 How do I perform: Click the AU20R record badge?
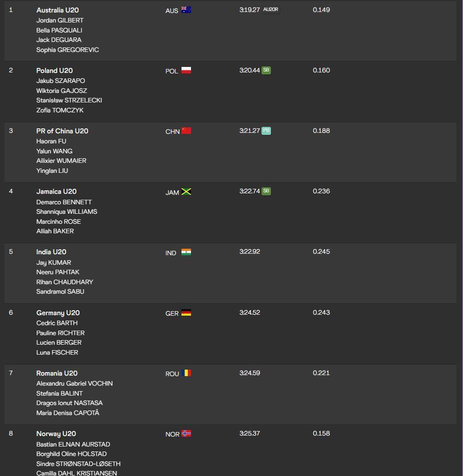(x=270, y=9)
